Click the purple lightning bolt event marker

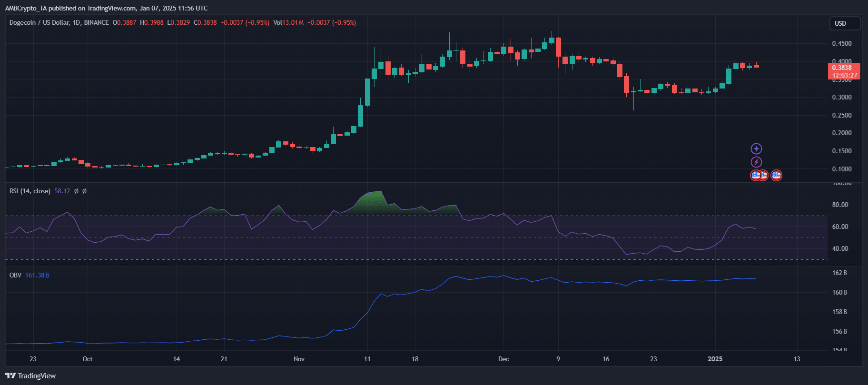[x=756, y=162]
